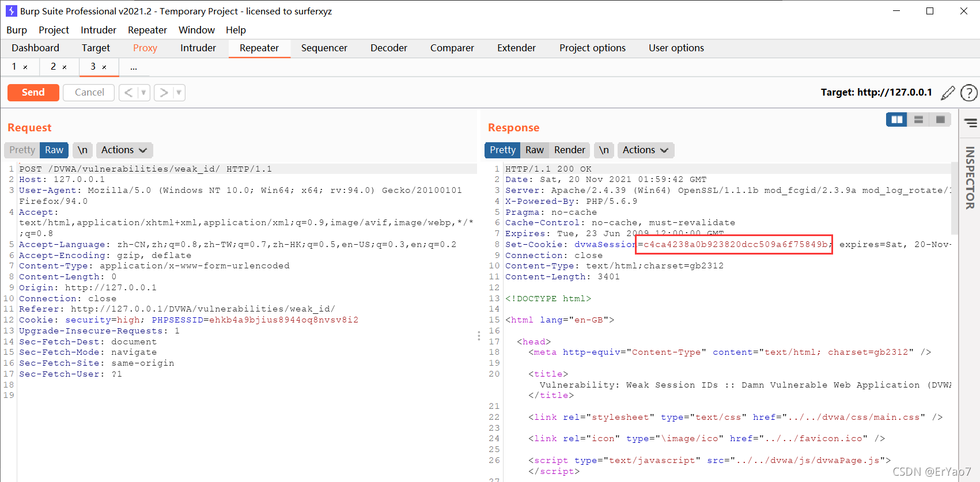Viewport: 980px width, 482px height.
Task: Go back to previous request history
Action: (x=128, y=92)
